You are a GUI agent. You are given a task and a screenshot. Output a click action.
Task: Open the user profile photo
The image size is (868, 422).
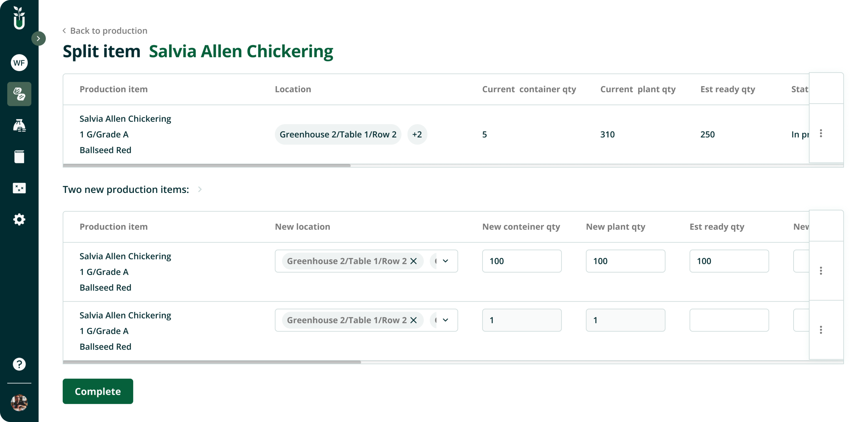(x=19, y=402)
